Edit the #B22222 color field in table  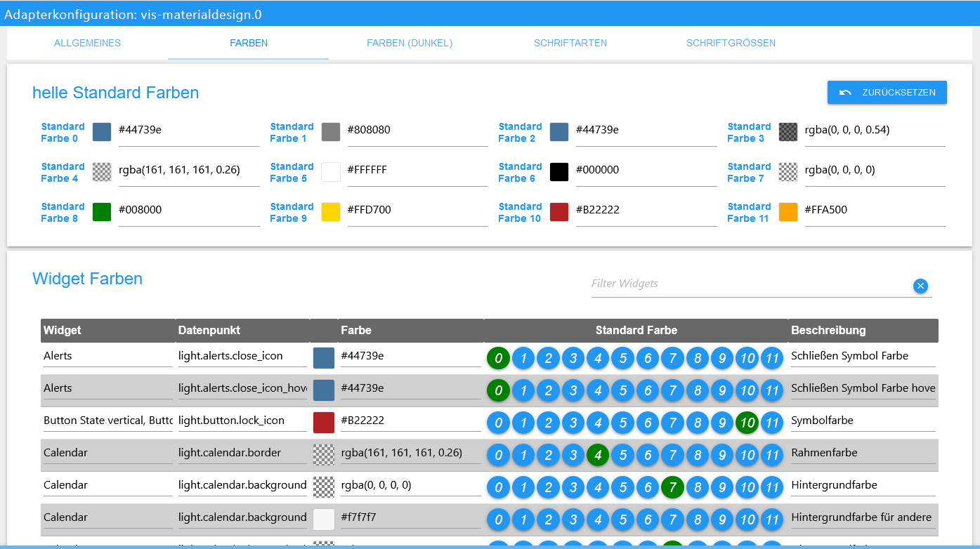coord(411,421)
